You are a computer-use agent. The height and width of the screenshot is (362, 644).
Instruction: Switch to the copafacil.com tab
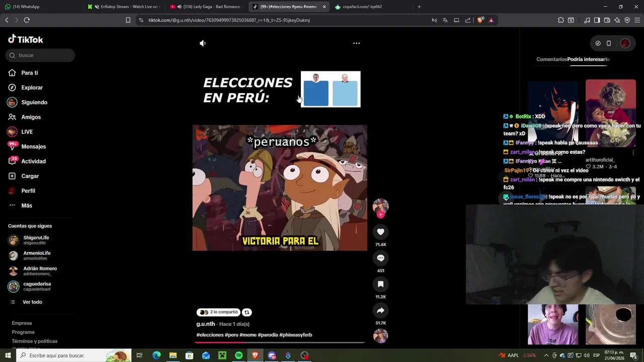point(372,7)
